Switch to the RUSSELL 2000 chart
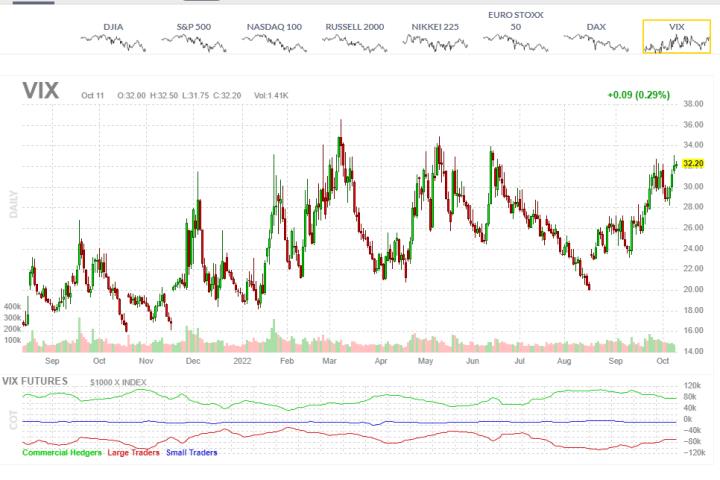 [355, 38]
